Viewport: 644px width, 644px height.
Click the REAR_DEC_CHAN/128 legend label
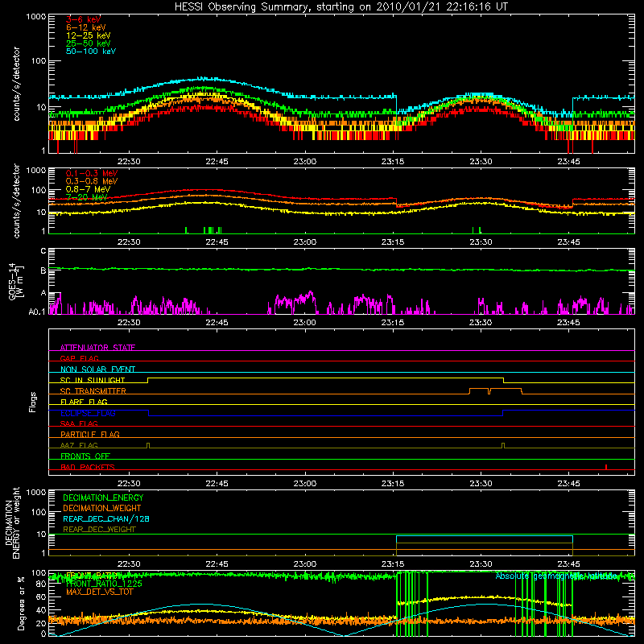(x=106, y=518)
